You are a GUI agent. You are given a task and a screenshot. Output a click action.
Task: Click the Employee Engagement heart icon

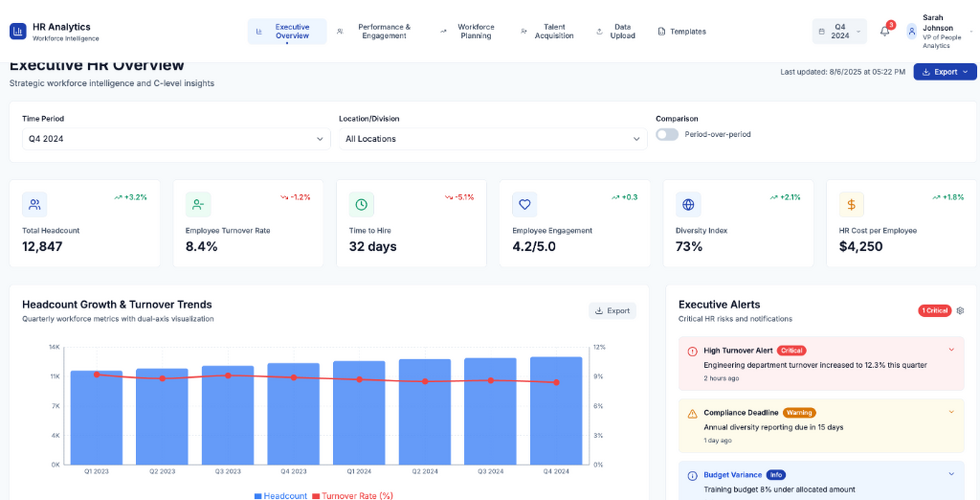[524, 205]
